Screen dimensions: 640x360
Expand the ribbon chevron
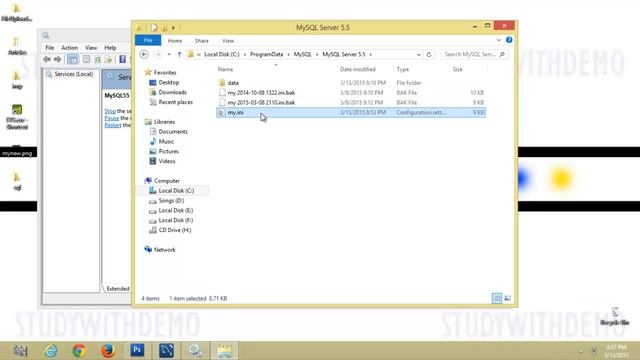[x=499, y=40]
